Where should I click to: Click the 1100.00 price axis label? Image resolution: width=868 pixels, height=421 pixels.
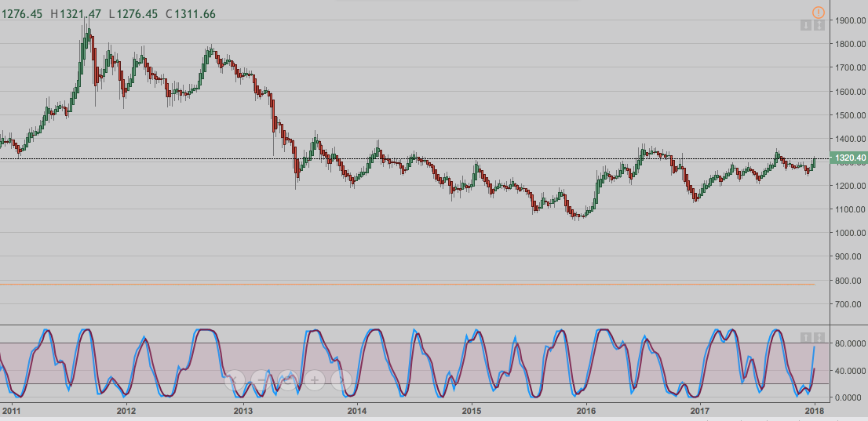click(x=851, y=209)
